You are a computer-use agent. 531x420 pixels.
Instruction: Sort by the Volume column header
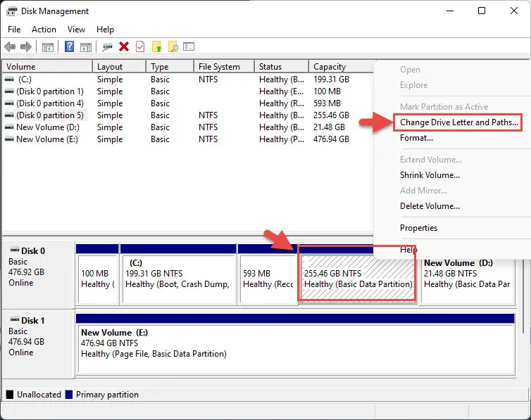tap(47, 67)
